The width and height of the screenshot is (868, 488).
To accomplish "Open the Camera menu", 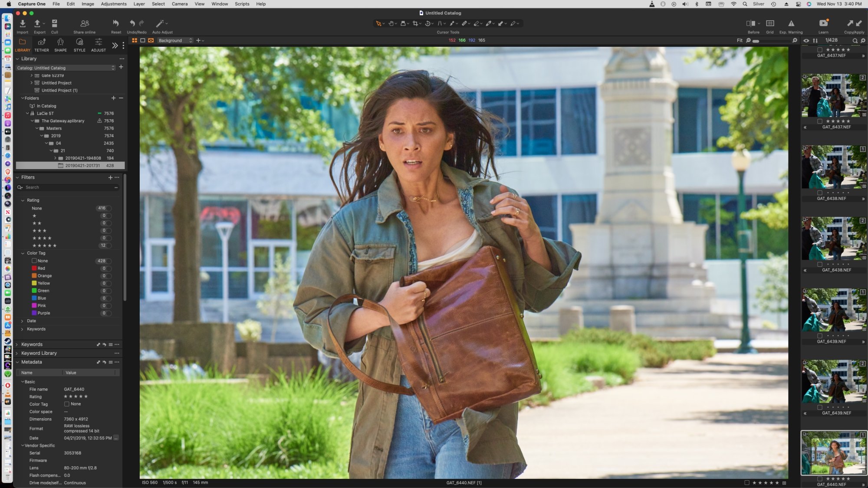I will point(180,4).
